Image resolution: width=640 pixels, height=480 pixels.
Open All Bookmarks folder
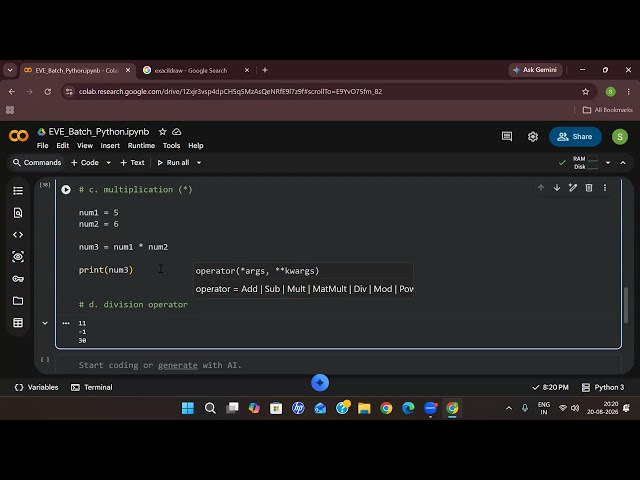coord(608,110)
